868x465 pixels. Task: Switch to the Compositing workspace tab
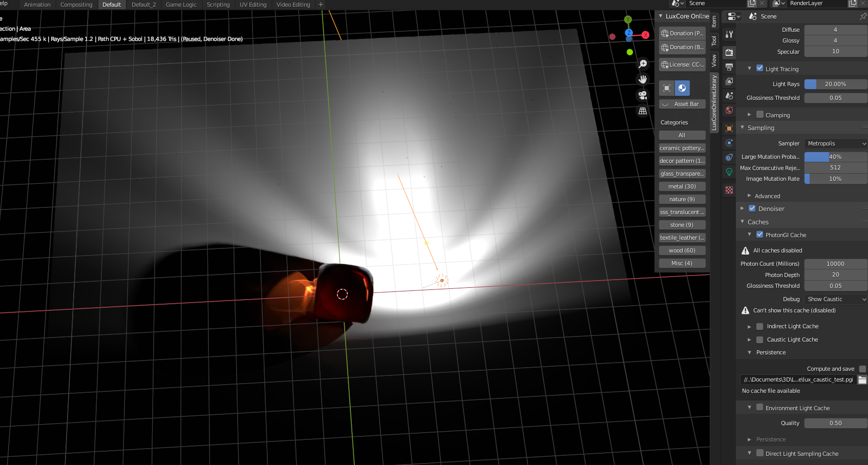pos(76,5)
